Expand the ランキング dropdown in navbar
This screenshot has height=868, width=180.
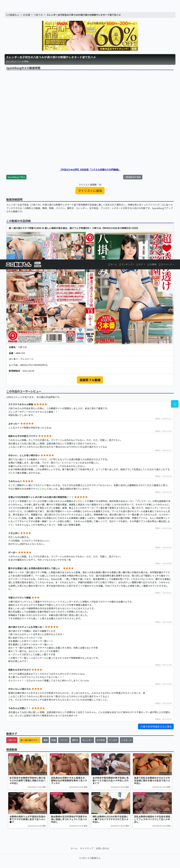point(127,265)
